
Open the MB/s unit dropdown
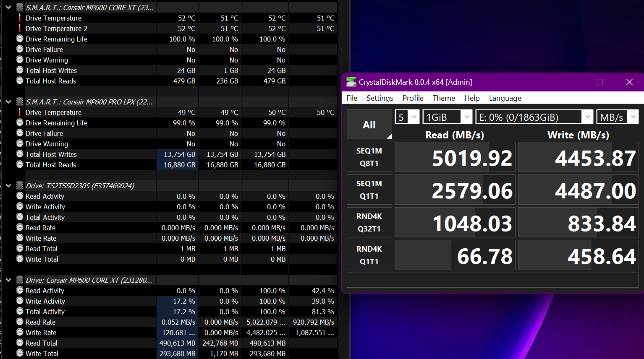[618, 117]
